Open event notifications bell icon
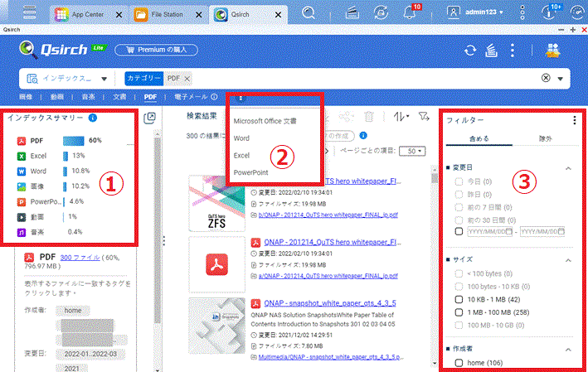The width and height of the screenshot is (588, 372). (x=410, y=12)
